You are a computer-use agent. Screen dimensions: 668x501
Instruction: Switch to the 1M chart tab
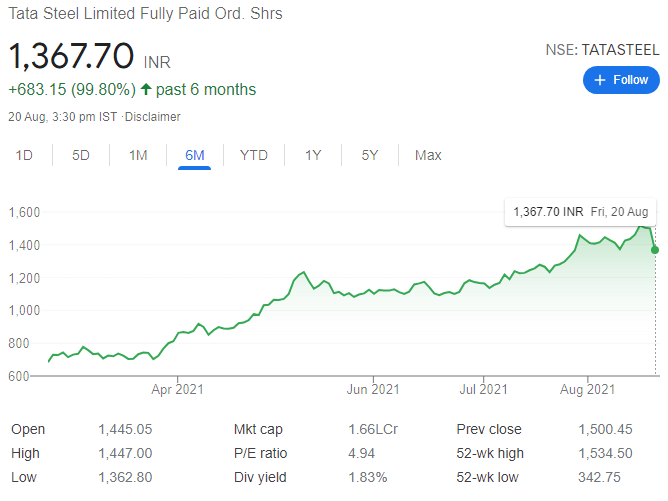(138, 155)
